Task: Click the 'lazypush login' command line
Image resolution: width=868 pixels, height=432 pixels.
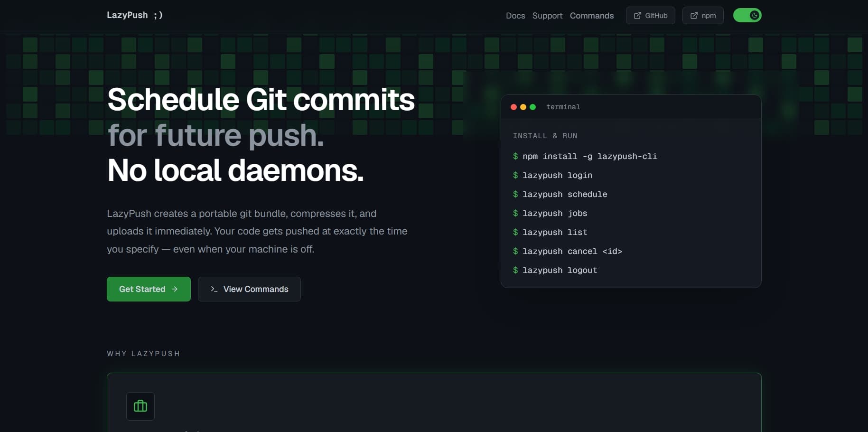Action: pos(552,175)
